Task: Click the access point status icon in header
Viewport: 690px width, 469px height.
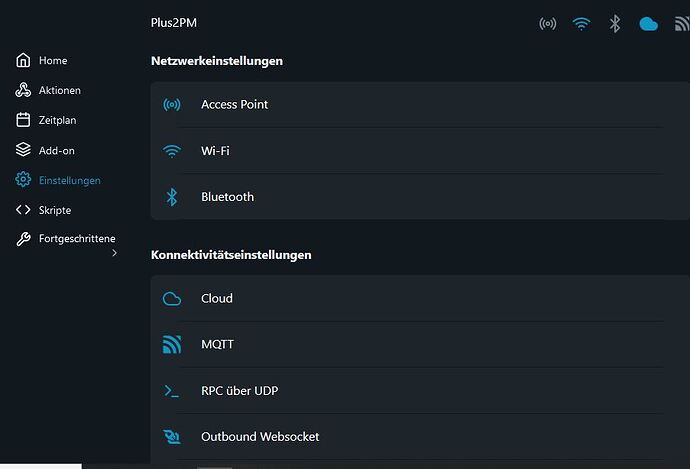Action: point(547,23)
